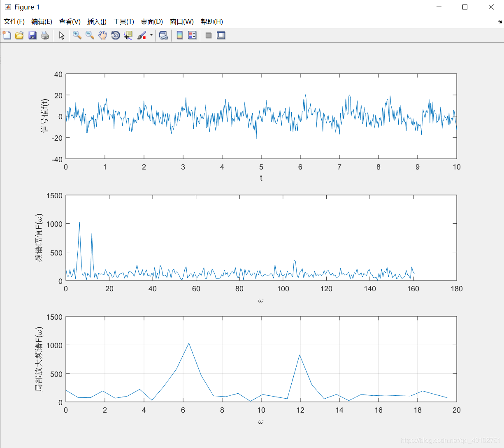Open the 插入(I) menu
504x448 pixels.
(97, 21)
